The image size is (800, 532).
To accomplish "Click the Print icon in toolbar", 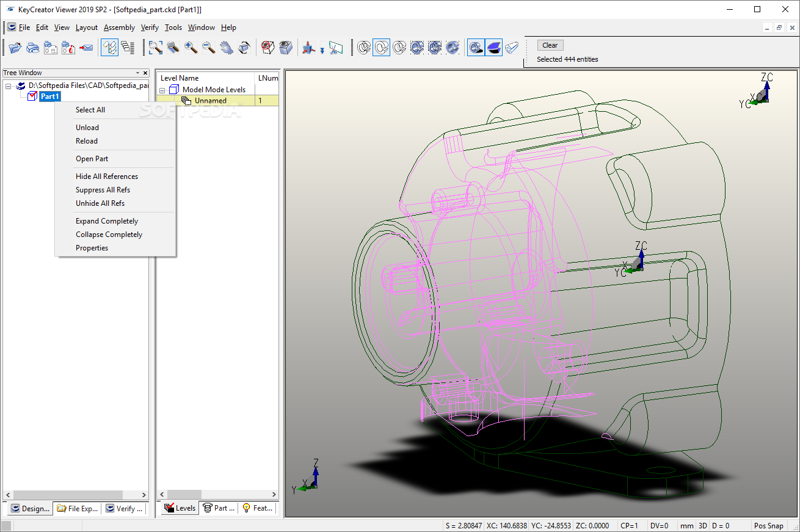I will point(33,48).
